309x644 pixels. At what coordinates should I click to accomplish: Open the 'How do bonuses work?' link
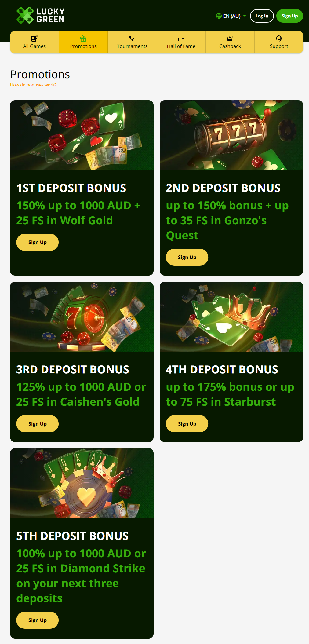point(33,85)
